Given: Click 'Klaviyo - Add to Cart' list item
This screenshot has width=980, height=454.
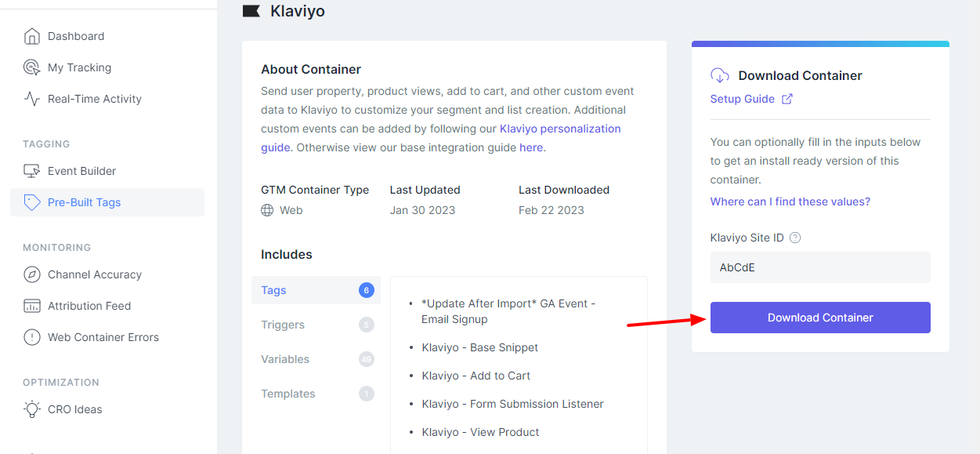Looking at the screenshot, I should 476,376.
